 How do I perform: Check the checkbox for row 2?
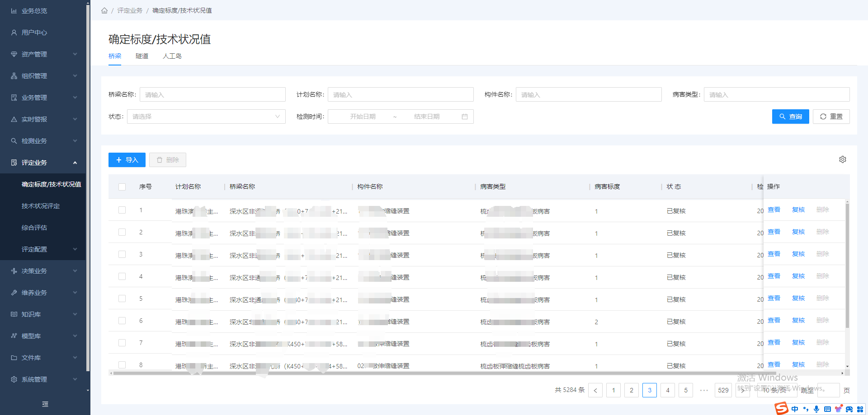[122, 232]
